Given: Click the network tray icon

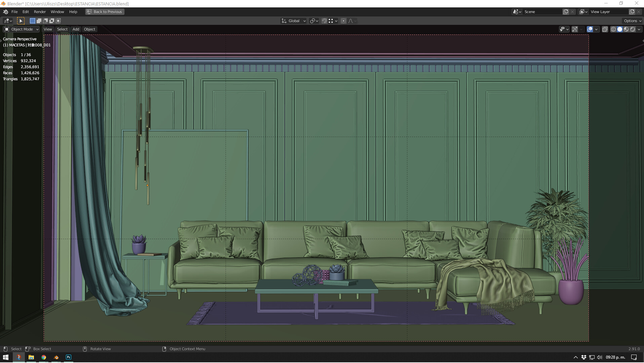Looking at the screenshot, I should tap(592, 357).
